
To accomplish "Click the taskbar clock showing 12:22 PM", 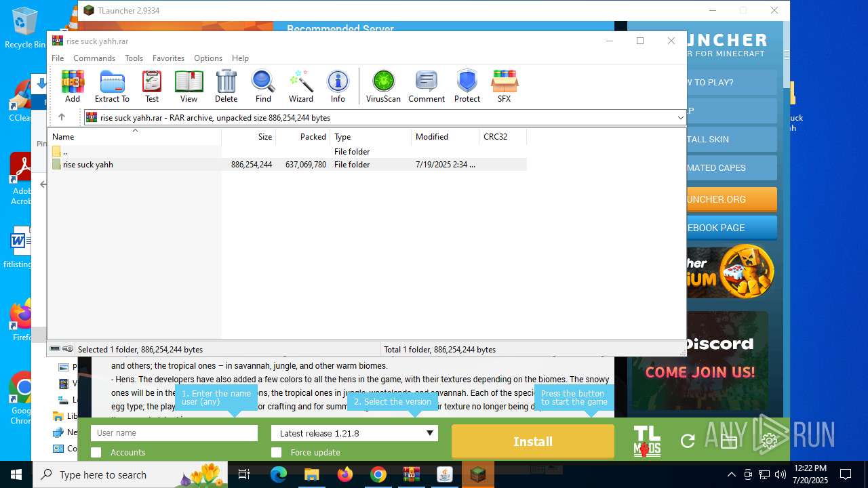I will tap(810, 474).
